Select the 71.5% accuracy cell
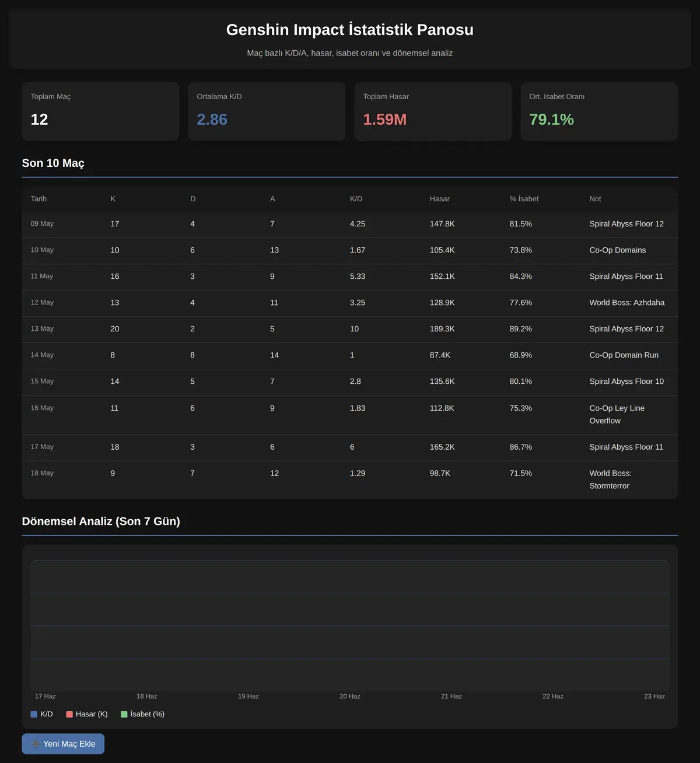700x763 pixels. (x=521, y=474)
